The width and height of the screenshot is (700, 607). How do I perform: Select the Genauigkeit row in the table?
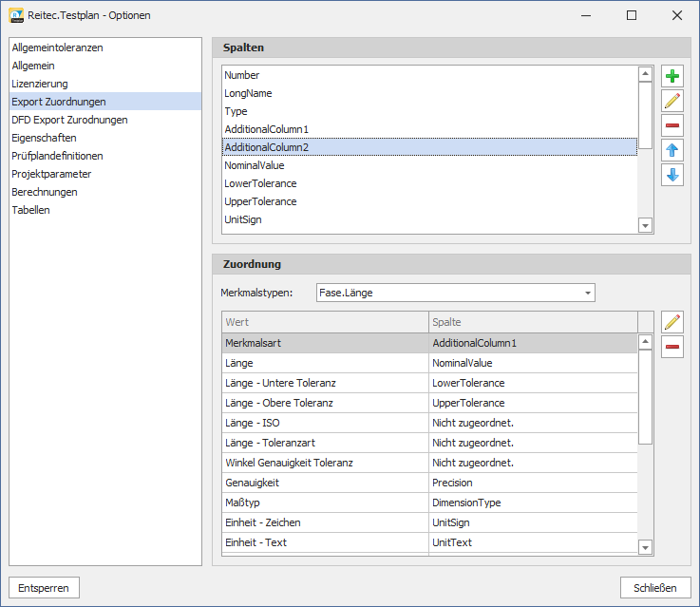click(x=252, y=483)
